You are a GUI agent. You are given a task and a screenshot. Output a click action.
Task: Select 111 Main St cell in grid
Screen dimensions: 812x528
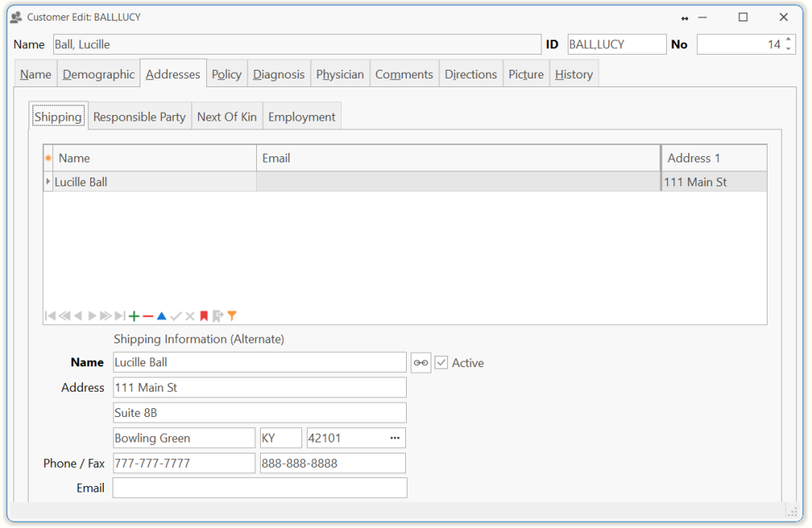pos(714,182)
